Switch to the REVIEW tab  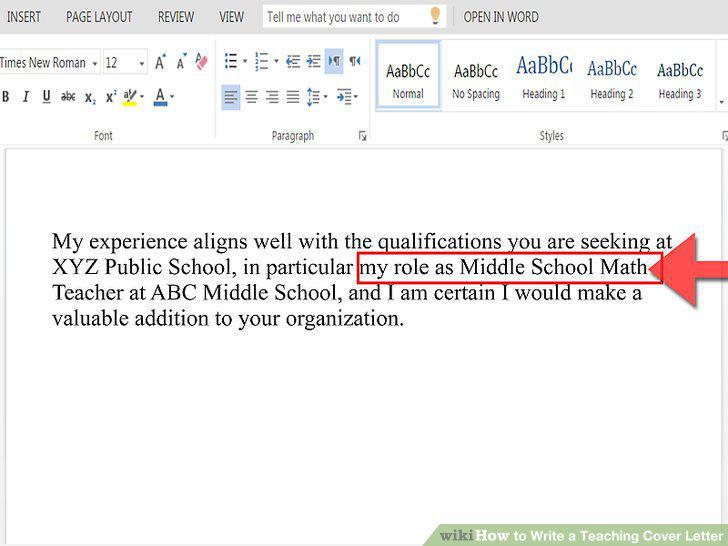[x=176, y=17]
